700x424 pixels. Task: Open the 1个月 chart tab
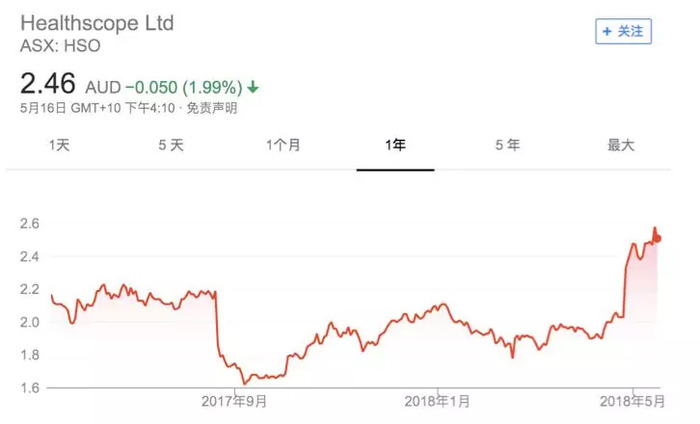click(283, 145)
